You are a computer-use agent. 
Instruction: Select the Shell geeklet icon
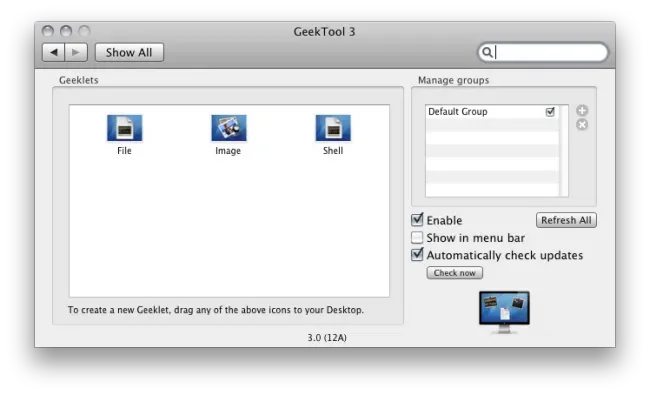(x=333, y=128)
